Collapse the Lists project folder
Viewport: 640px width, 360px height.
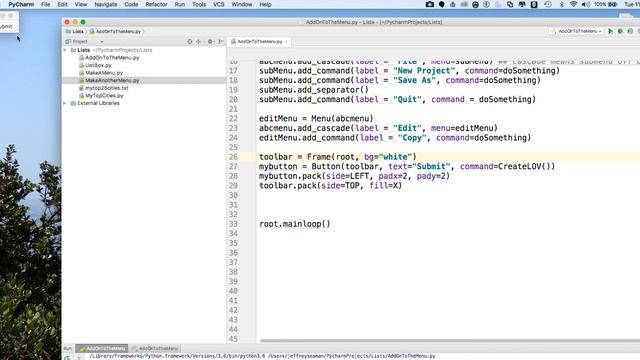tap(64, 50)
